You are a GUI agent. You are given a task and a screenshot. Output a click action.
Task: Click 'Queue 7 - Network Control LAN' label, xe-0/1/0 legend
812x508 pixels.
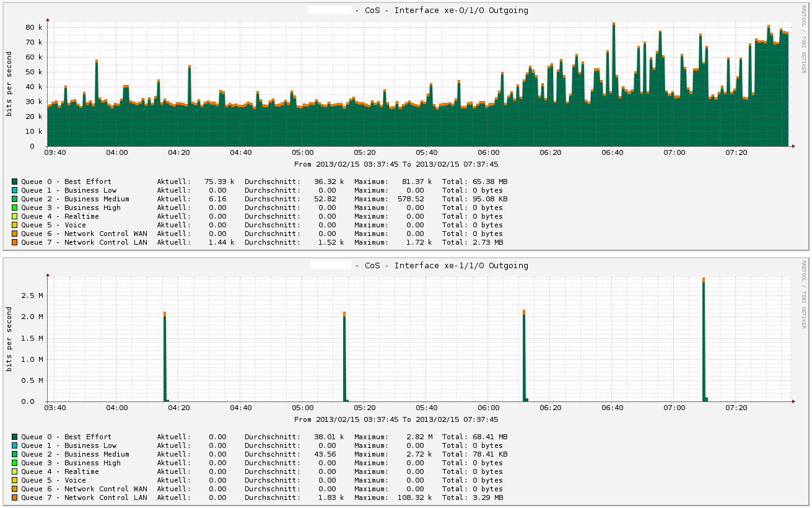pos(84,242)
